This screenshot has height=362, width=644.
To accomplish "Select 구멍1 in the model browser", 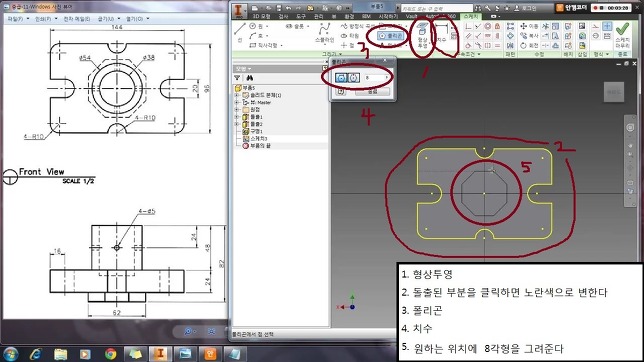I will point(253,131).
